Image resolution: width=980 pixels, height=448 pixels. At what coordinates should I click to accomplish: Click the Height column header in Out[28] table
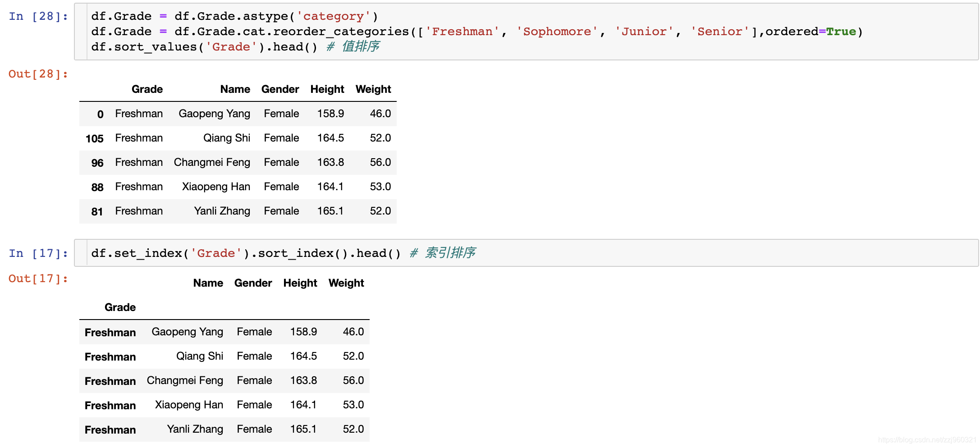327,89
